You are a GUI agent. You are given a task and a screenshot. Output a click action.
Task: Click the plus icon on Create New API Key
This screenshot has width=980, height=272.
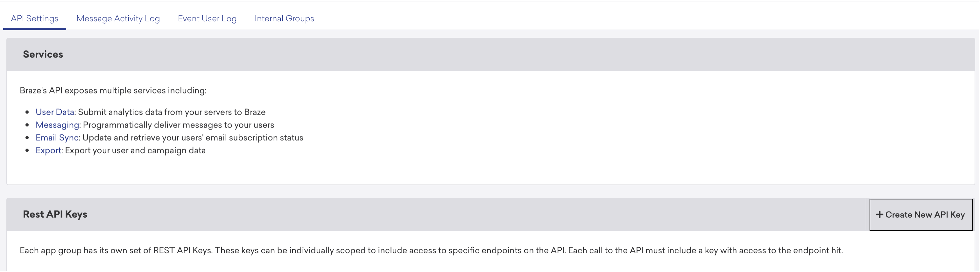[x=879, y=215]
